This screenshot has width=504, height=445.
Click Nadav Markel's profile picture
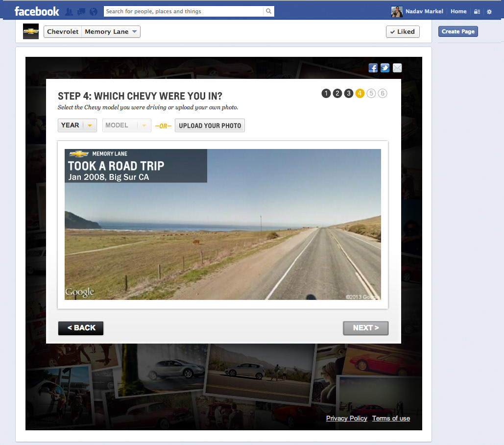397,12
